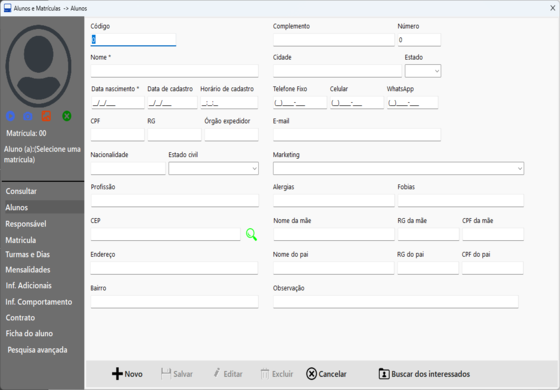Open Ficha do aluno section
This screenshot has height=390, width=560.
[x=29, y=334]
